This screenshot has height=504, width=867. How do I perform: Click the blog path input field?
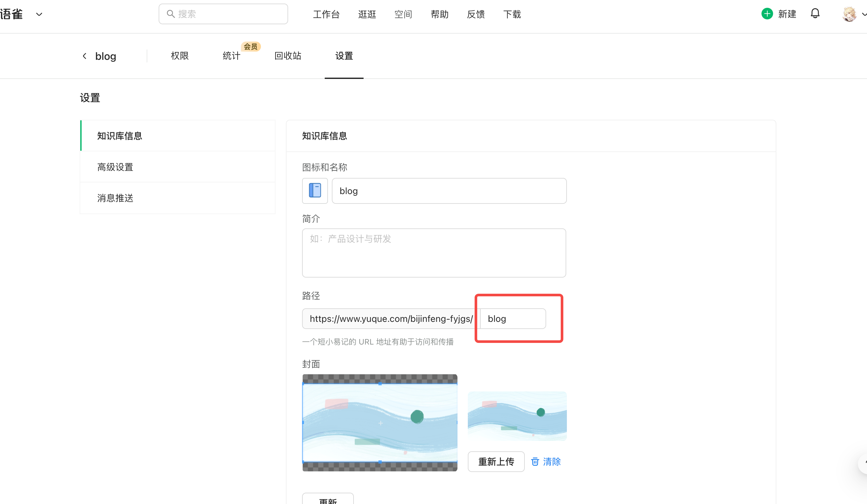[x=512, y=318]
